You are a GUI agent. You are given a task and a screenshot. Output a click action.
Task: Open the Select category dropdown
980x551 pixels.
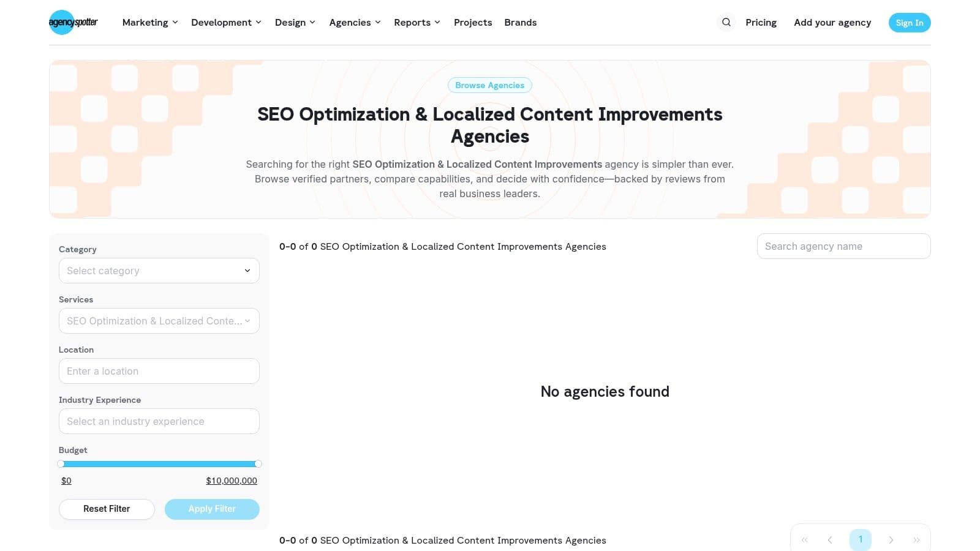pos(159,271)
